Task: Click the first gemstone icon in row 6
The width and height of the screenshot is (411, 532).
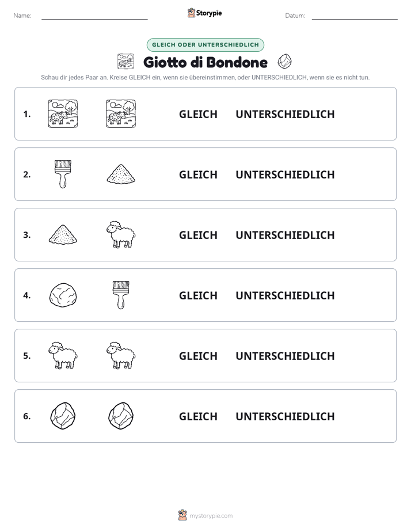Action: click(x=63, y=416)
